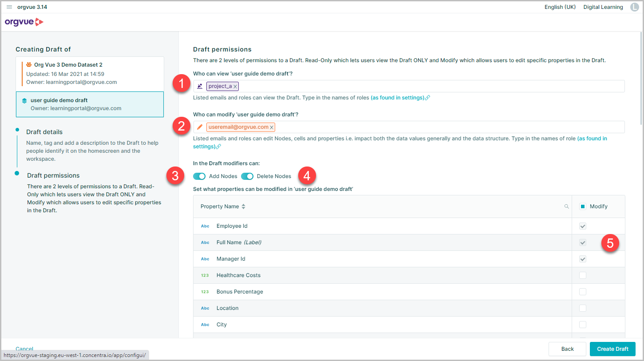Image resolution: width=644 pixels, height=361 pixels.
Task: Select the user guide demo draft card
Action: point(90,104)
